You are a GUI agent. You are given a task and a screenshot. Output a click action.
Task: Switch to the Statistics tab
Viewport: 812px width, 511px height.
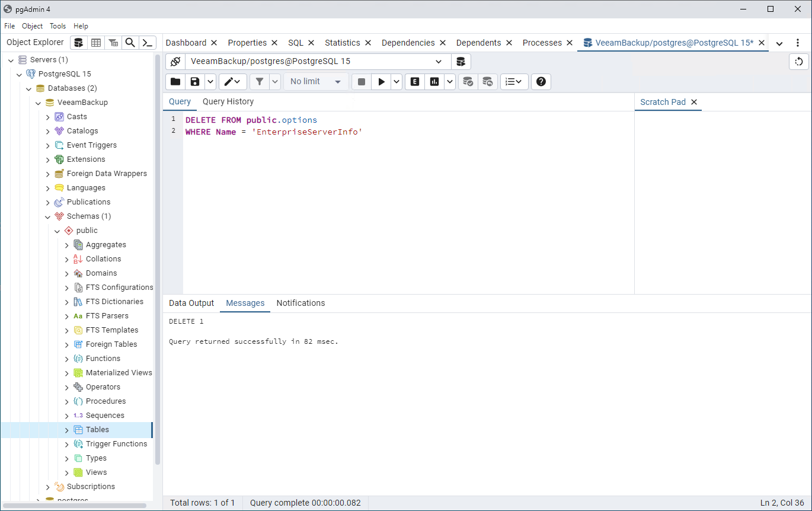(x=343, y=43)
